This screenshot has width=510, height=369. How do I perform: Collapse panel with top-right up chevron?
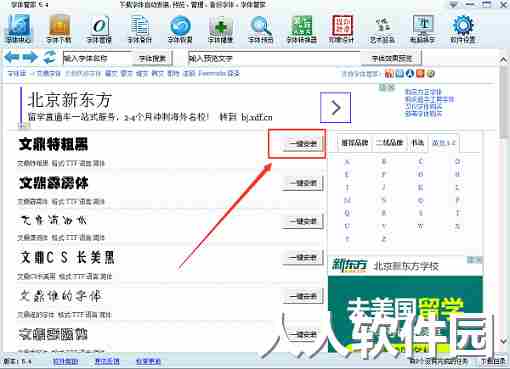[504, 60]
